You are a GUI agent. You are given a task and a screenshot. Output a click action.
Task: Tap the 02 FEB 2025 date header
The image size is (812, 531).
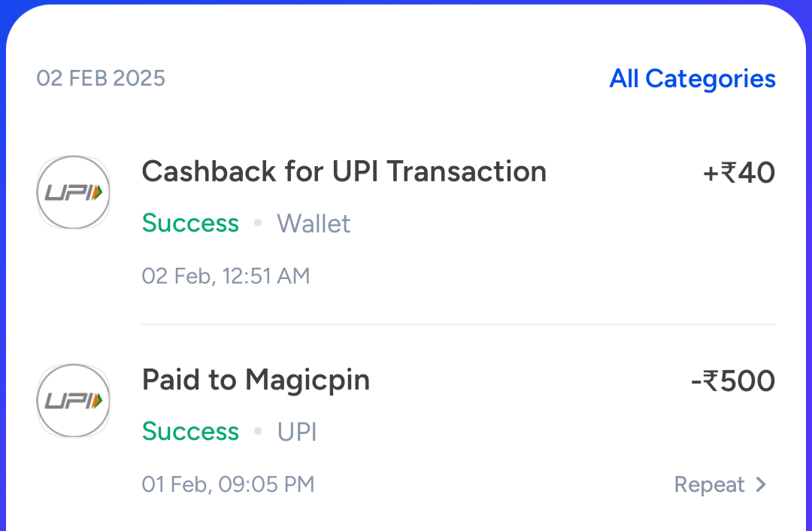[x=101, y=79]
